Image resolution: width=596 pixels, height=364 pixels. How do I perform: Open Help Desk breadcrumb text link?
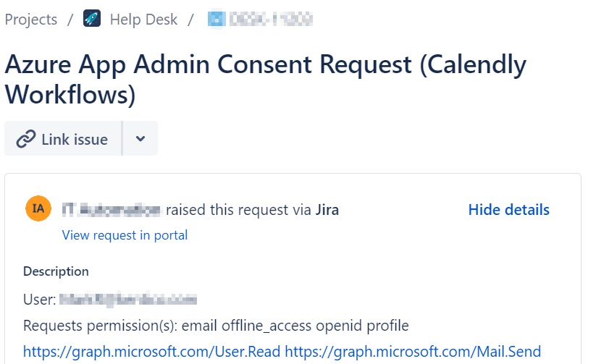143,20
